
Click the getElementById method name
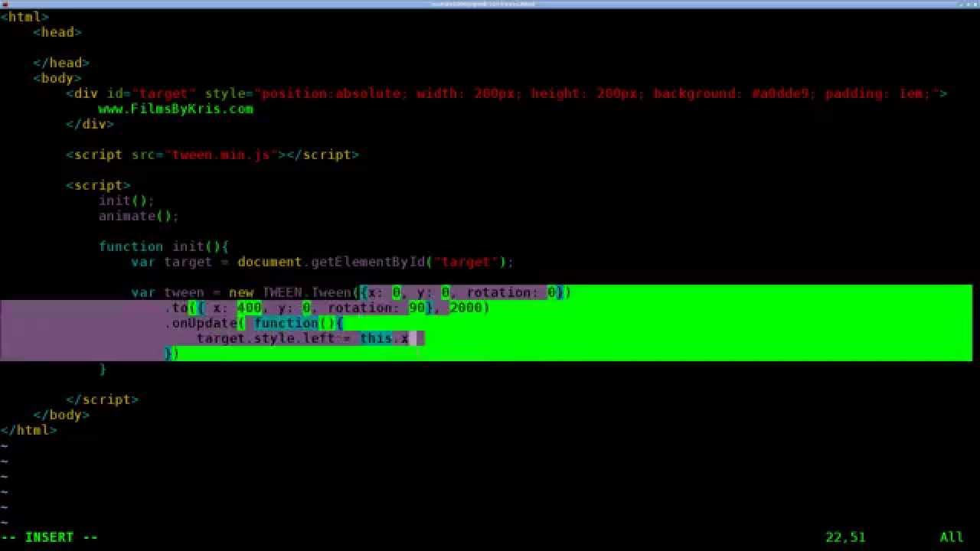(x=367, y=262)
